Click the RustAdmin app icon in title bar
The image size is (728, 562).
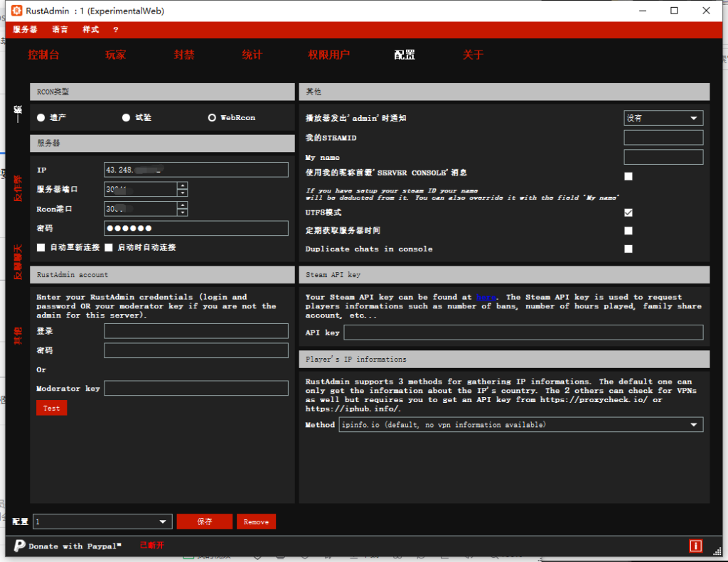(x=17, y=10)
